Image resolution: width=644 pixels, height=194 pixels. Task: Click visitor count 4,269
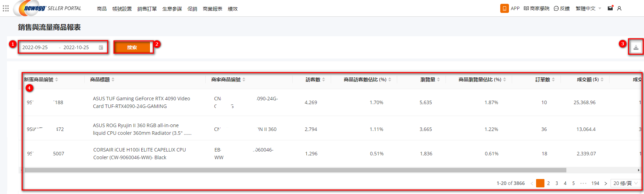click(x=311, y=102)
